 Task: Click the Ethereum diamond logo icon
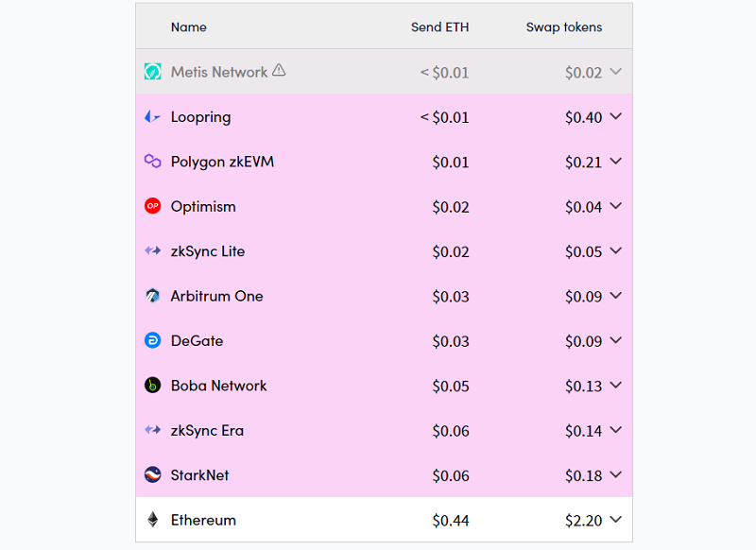pos(152,520)
